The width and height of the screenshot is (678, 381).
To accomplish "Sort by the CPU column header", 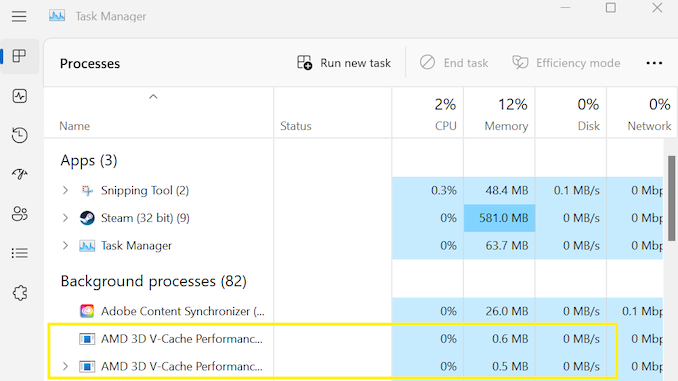I will pos(428,113).
